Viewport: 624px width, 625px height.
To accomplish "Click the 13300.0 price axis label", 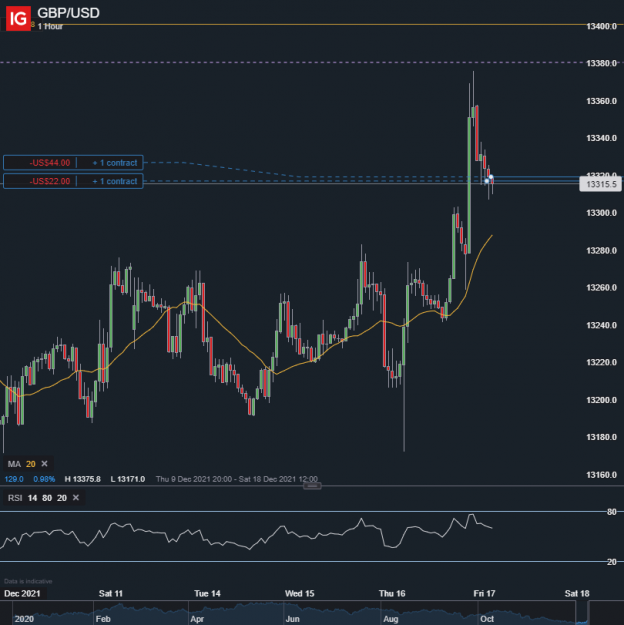I will (x=601, y=213).
